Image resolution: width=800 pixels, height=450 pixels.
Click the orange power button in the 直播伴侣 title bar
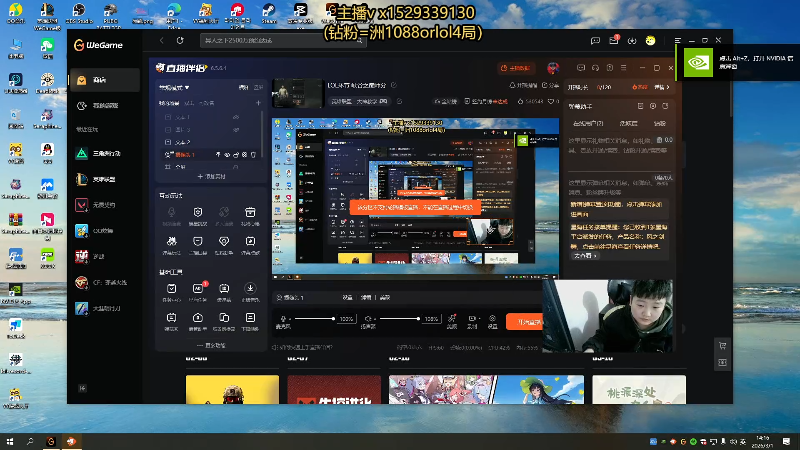[515, 68]
